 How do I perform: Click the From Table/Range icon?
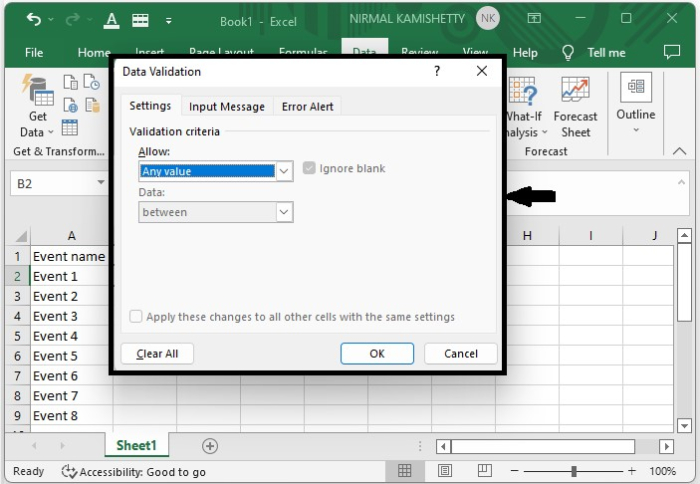coord(70,128)
